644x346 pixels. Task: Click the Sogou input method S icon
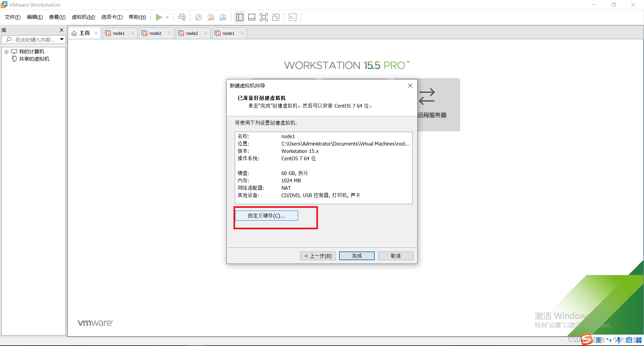(587, 339)
